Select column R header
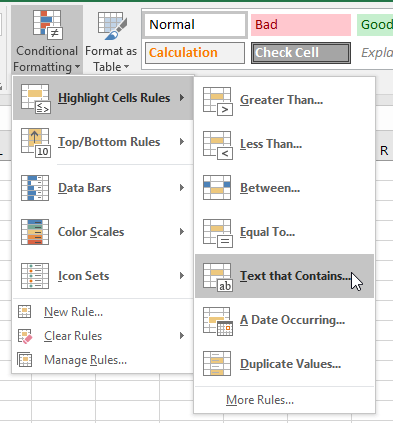 pos(384,151)
